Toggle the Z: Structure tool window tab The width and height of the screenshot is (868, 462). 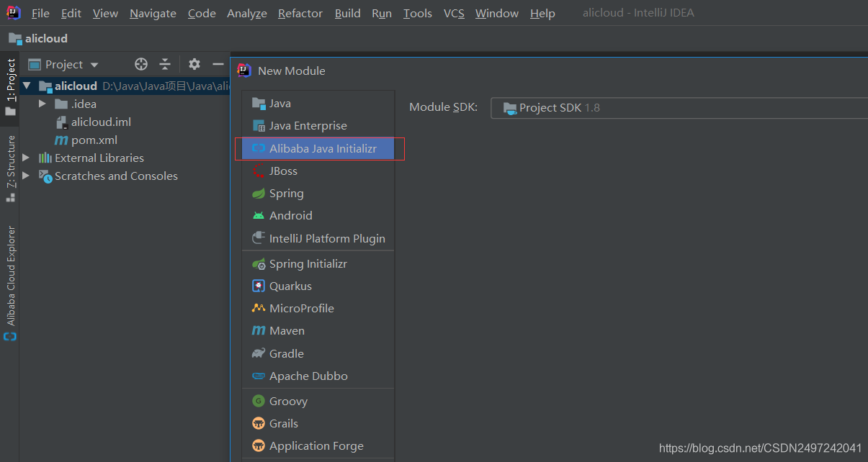tap(10, 168)
